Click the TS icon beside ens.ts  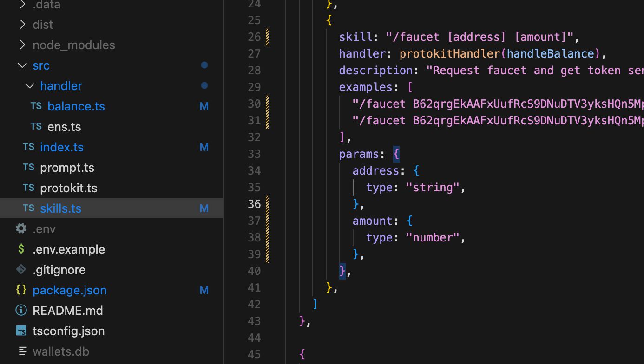coord(36,126)
